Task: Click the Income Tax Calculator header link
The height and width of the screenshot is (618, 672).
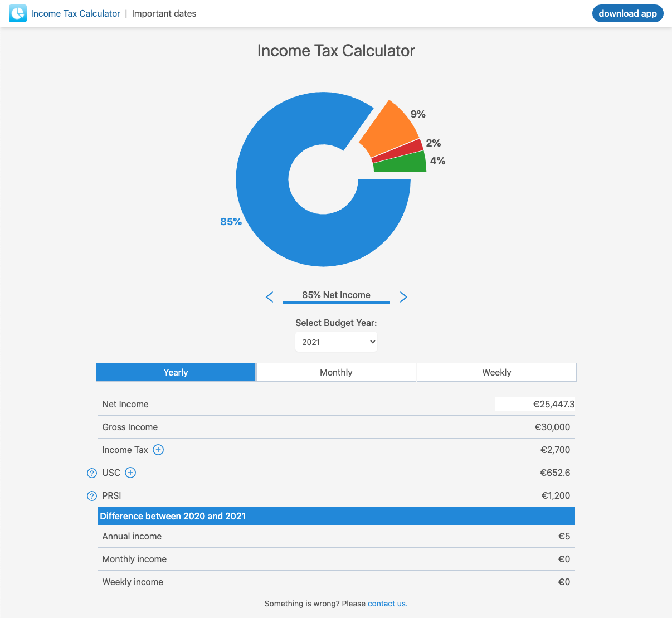Action: point(76,13)
